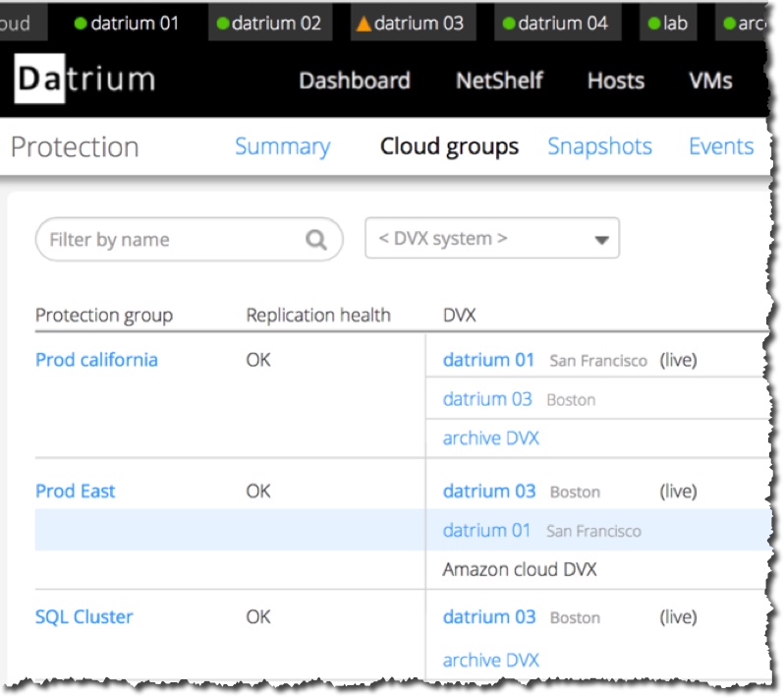Switch to the datrium 03 tab

tap(413, 23)
